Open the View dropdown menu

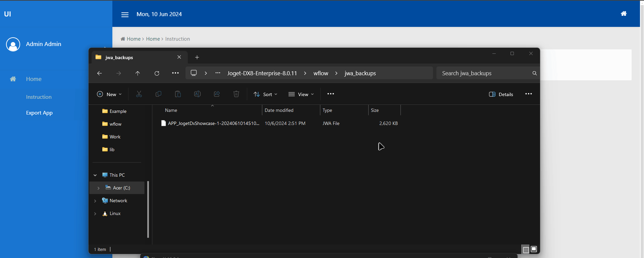[x=301, y=94]
